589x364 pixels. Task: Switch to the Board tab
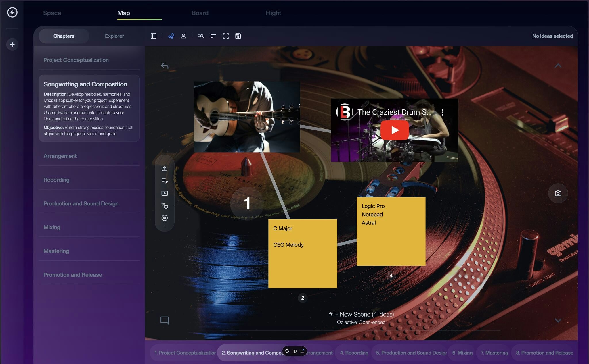point(200,13)
